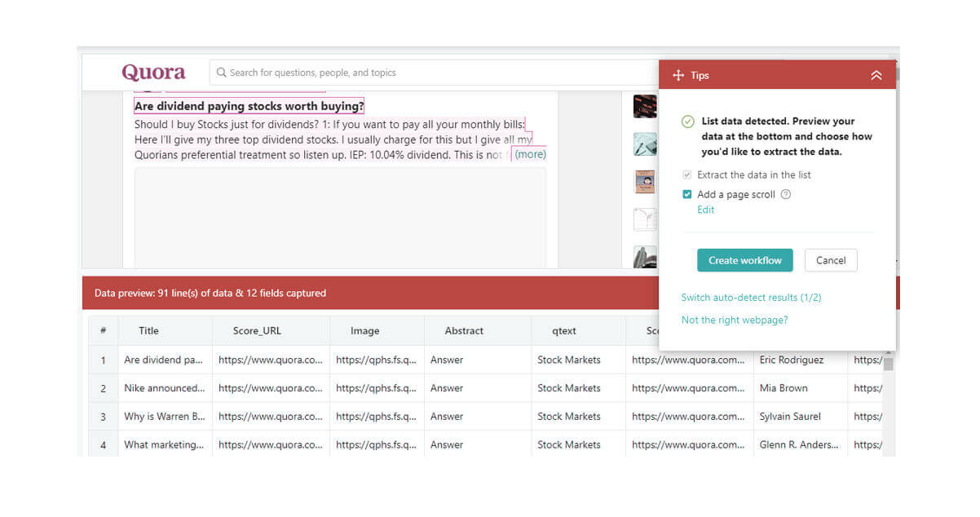Click the Tips panel move icon
The height and width of the screenshot is (517, 980).
click(x=678, y=75)
